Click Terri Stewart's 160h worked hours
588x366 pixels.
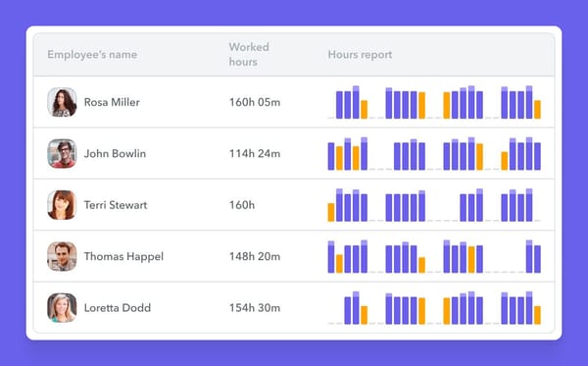242,205
